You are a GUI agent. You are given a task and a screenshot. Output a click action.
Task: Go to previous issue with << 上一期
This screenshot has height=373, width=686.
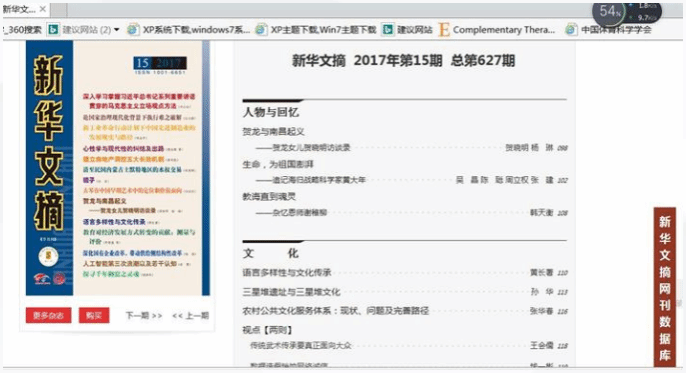coord(190,315)
